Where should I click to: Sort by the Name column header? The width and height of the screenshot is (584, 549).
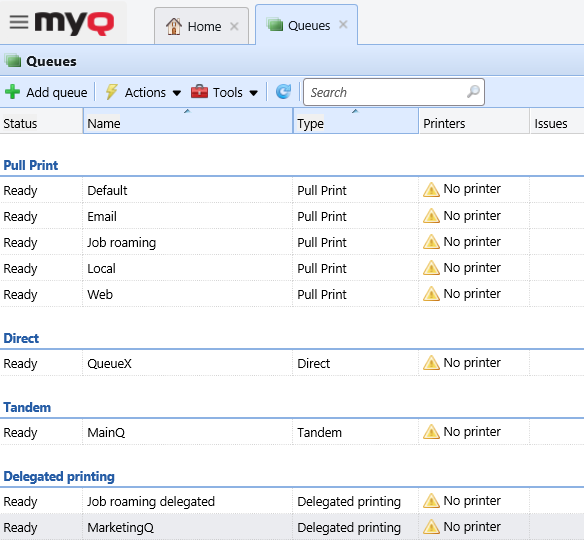tap(188, 121)
